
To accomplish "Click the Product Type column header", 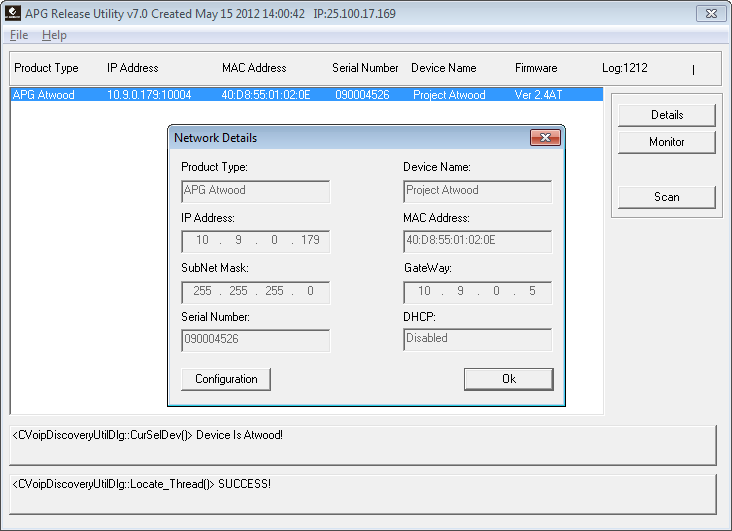I will tap(46, 68).
